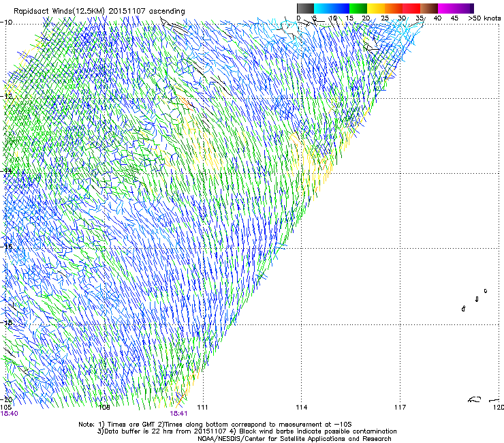Image resolution: width=504 pixels, height=443 pixels.
Task: Click the longitude label '114'
Action: click(x=302, y=408)
